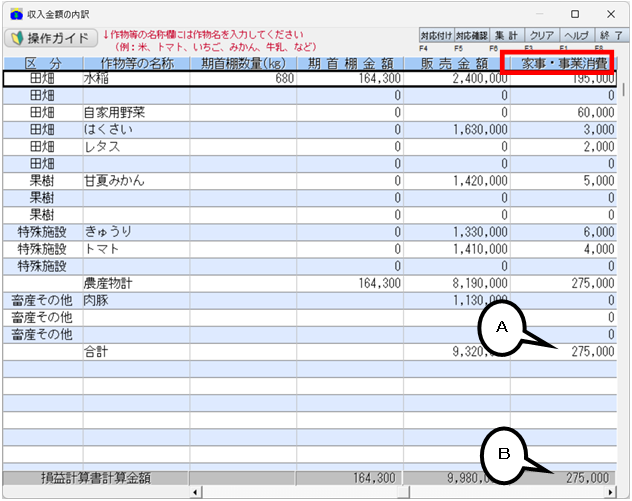Viewport: 632px width, 501px height.
Task: Click the 680 quantity cell for 水稲
Action: [243, 78]
